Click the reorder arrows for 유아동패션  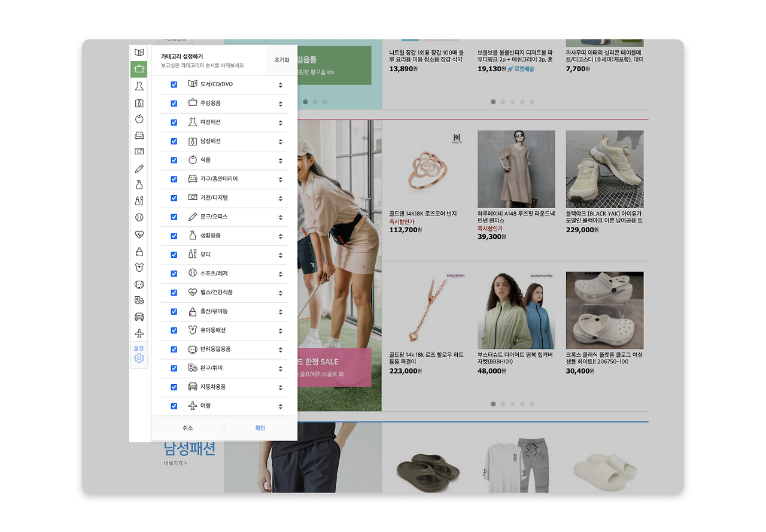tap(280, 330)
